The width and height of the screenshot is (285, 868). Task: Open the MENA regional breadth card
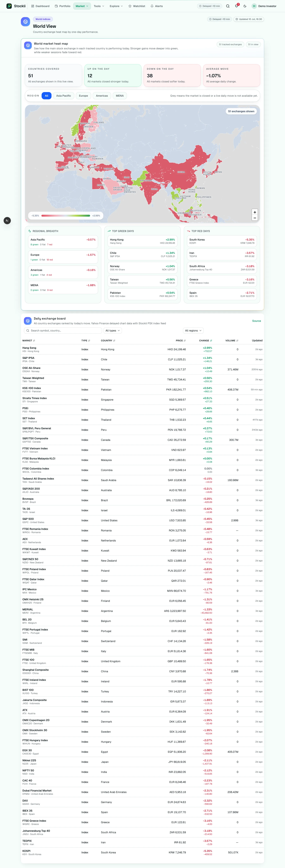pyautogui.click(x=63, y=287)
